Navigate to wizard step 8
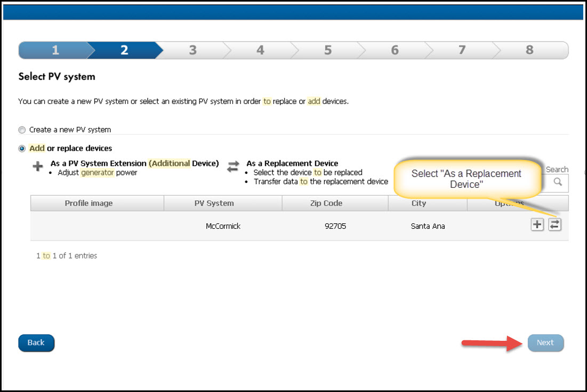The height and width of the screenshot is (392, 587). 529,50
